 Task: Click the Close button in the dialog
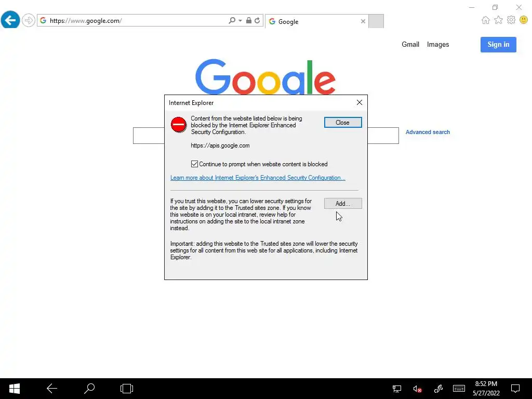tap(343, 123)
